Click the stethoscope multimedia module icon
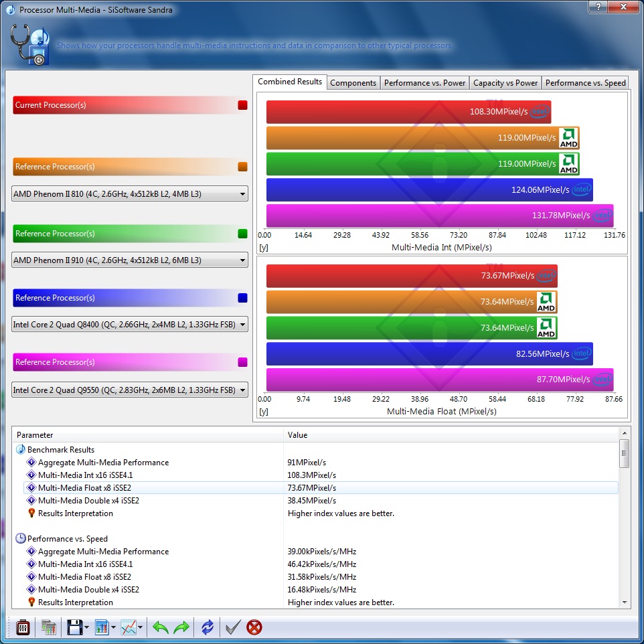 [x=29, y=44]
